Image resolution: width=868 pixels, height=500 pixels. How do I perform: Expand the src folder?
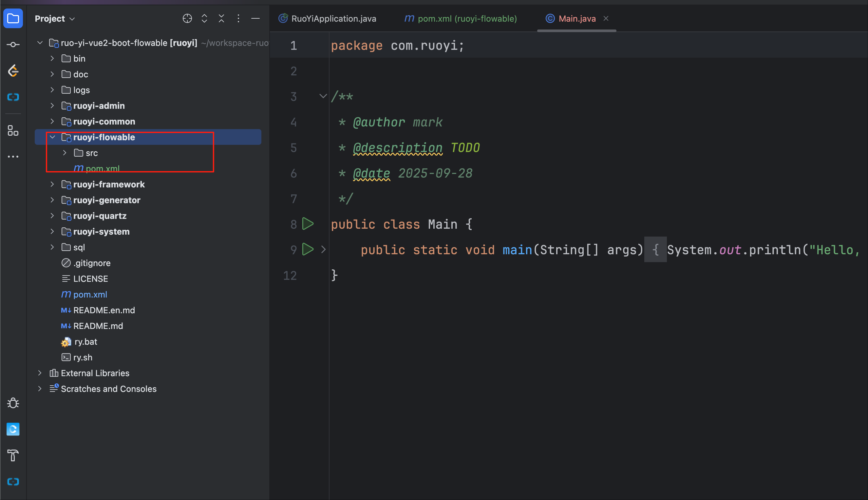65,153
